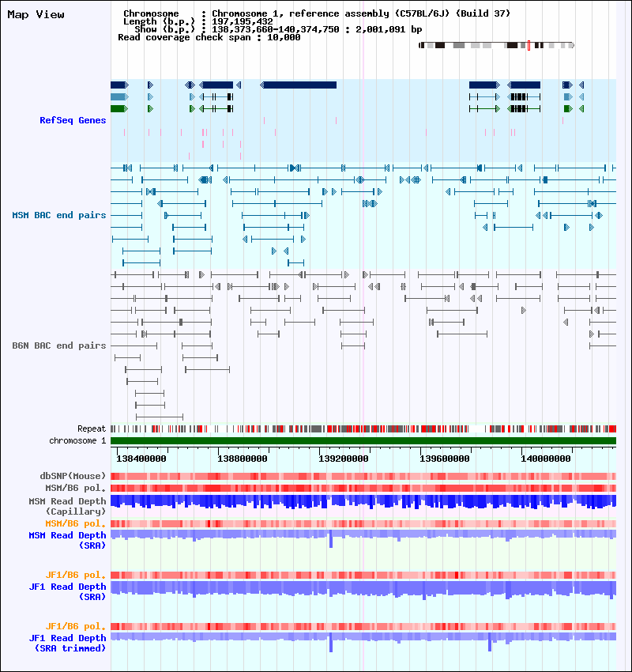Screen dimensions: 632x672
Task: Click the Map View heading
Action: coord(36,14)
